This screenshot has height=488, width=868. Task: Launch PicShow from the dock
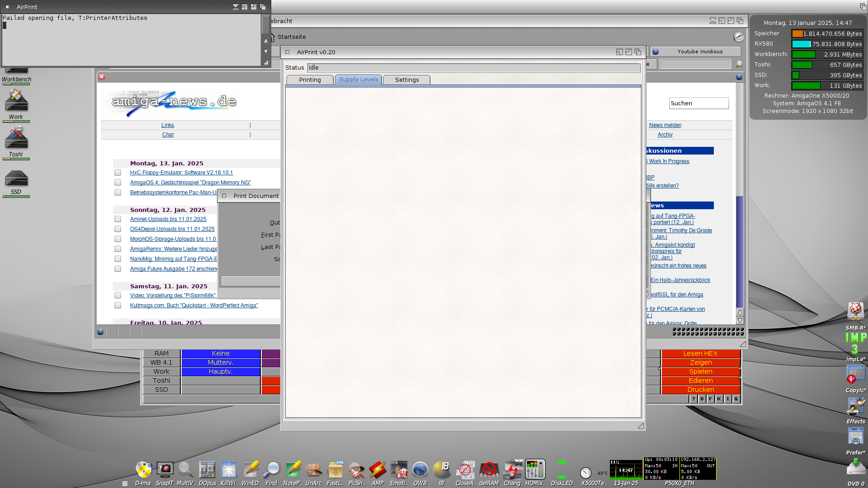point(356,470)
